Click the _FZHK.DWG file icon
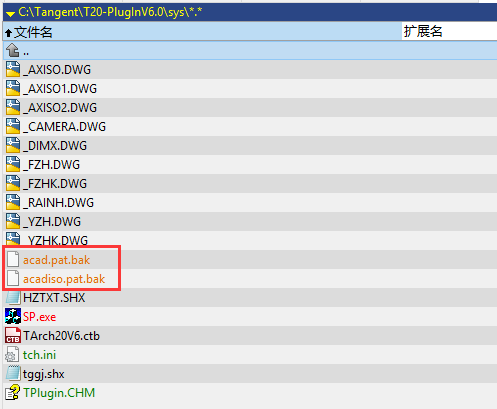The width and height of the screenshot is (497, 409). 13,183
